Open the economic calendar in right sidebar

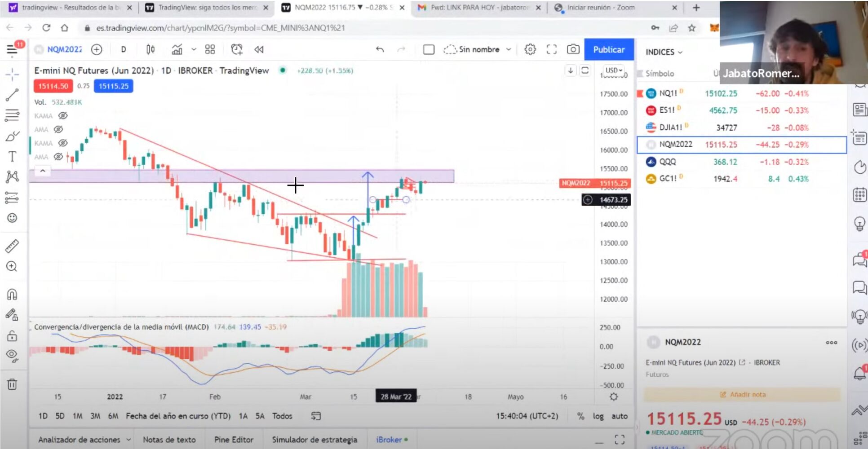point(859,195)
